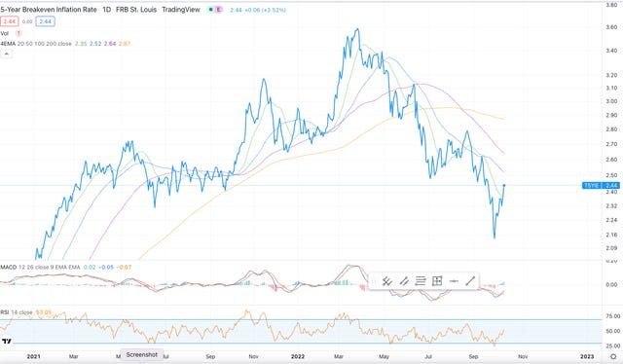Click the Vol warning exclamation icon
Viewport: 623px width, 364px height.
click(x=18, y=33)
